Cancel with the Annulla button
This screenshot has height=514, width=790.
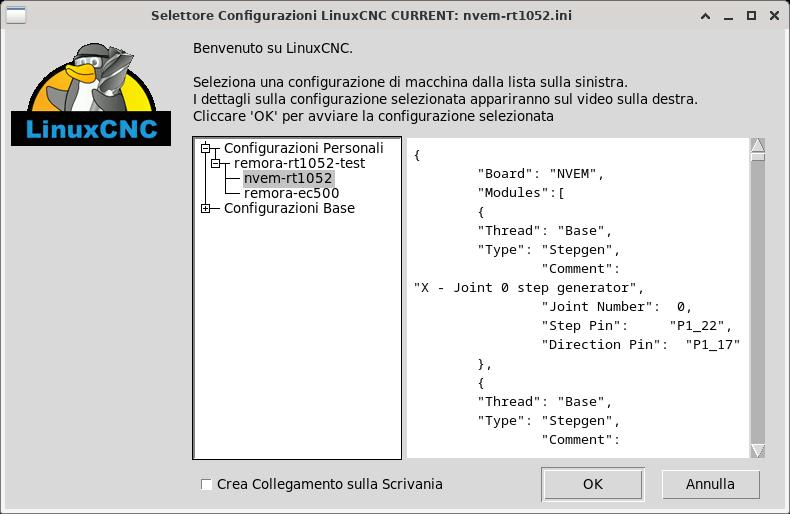click(x=710, y=484)
